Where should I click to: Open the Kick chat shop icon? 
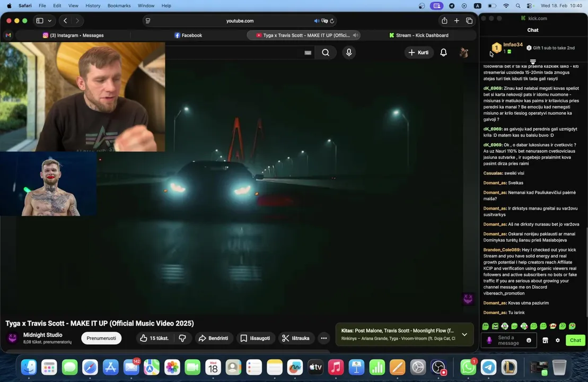pos(545,340)
